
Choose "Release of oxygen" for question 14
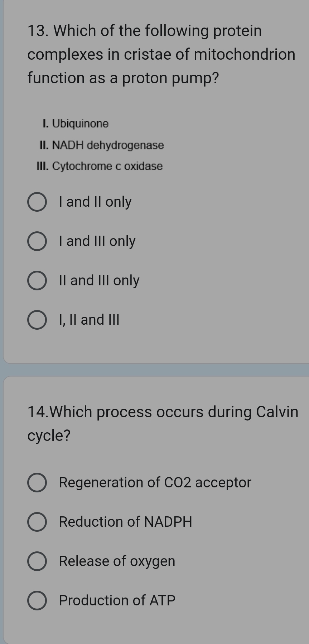click(x=37, y=561)
